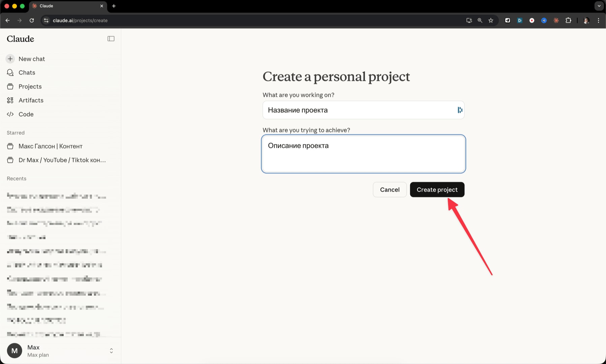
Task: Click the Chats speech bubble icon
Action: (10, 72)
